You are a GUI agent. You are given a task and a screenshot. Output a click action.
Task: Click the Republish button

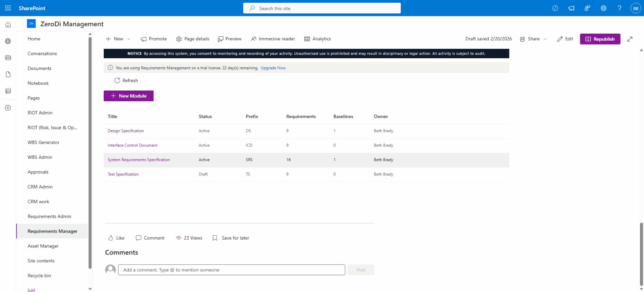click(x=600, y=39)
